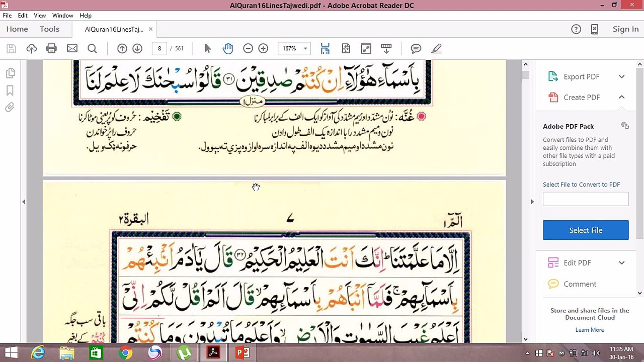Click the Adobe PDF Pack copy icon
Image resolution: width=644 pixels, height=362 pixels.
click(x=625, y=126)
